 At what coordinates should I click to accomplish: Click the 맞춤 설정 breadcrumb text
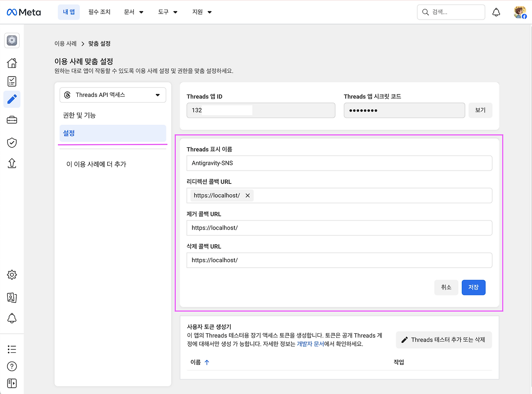(99, 44)
